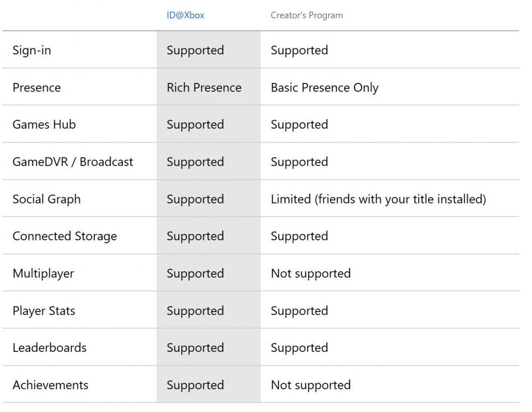This screenshot has height=412, width=532.
Task: Click the Creator's Program column header
Action: [307, 15]
